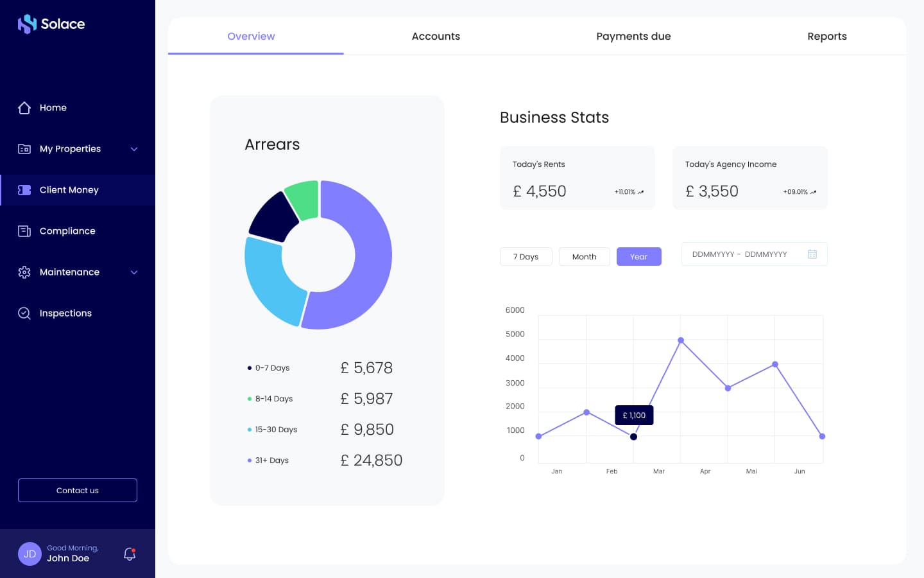Open calendar icon in date range field
This screenshot has height=578, width=924.
point(812,254)
